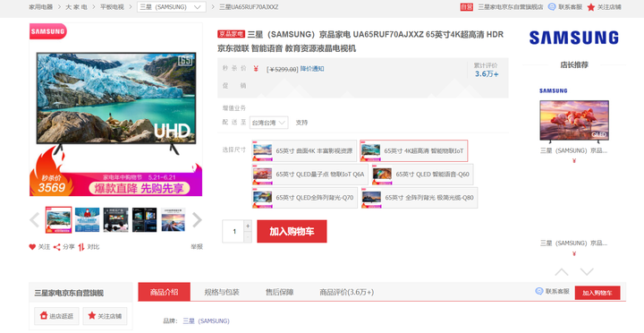Image resolution: width=644 pixels, height=333 pixels.
Task: Open the 三星 (SAMSUNG) brand dropdown in breadcrumb
Action: (x=171, y=7)
